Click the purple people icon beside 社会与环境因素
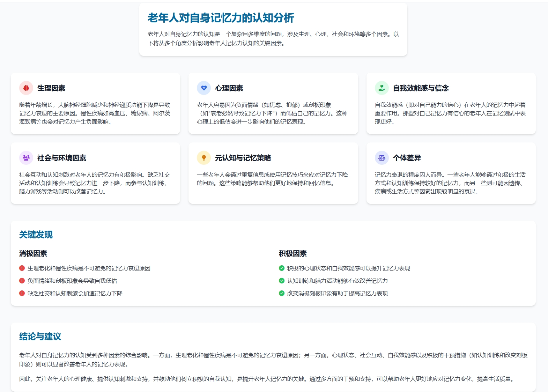Image resolution: width=548 pixels, height=392 pixels. (26, 158)
